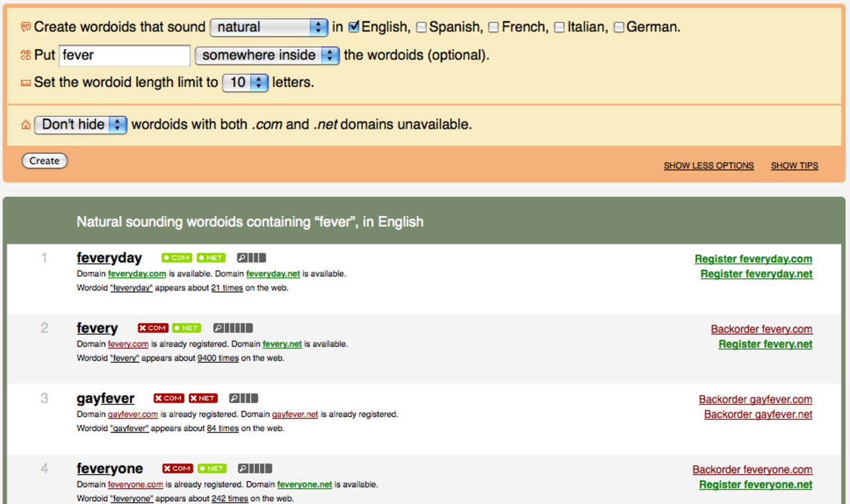Click SHOW LESS OPTIONS link
The height and width of the screenshot is (504, 850).
[709, 166]
